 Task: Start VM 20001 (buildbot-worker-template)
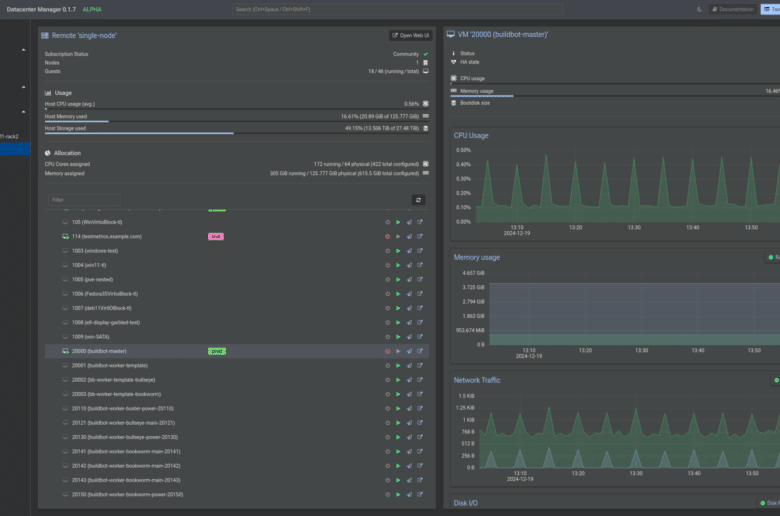398,366
